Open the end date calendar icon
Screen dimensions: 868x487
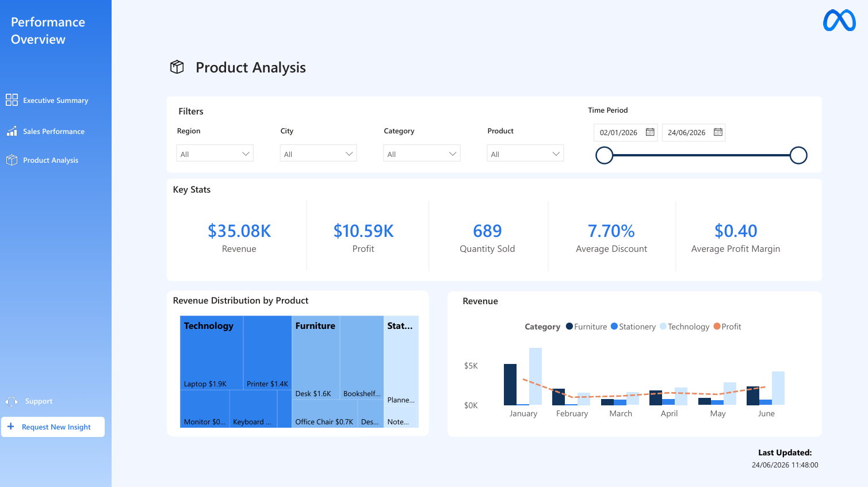coord(718,132)
